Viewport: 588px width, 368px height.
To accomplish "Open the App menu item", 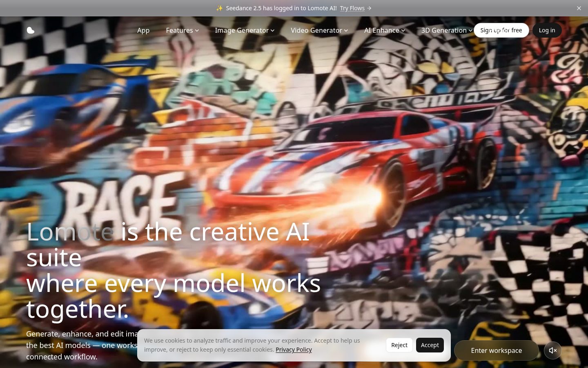I will (x=143, y=30).
